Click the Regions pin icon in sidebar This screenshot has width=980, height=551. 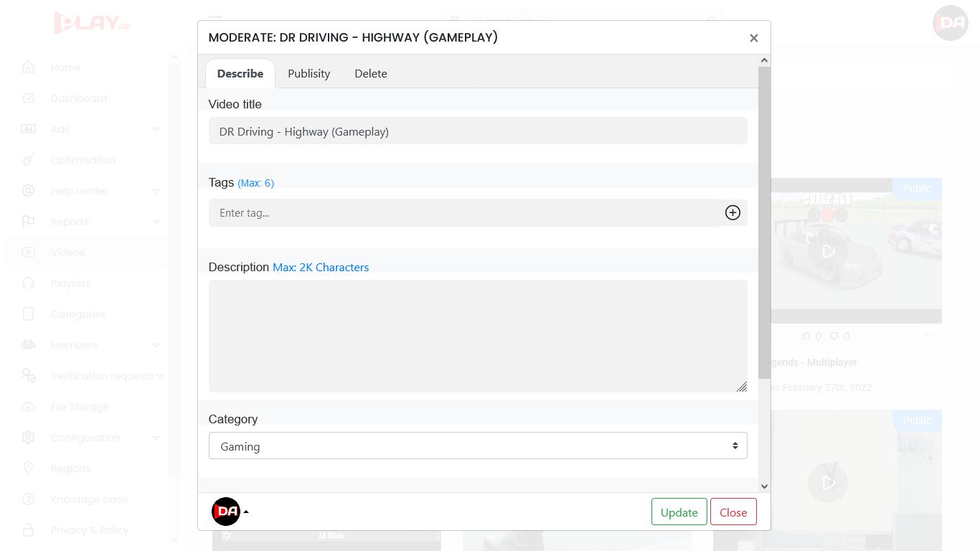click(28, 468)
